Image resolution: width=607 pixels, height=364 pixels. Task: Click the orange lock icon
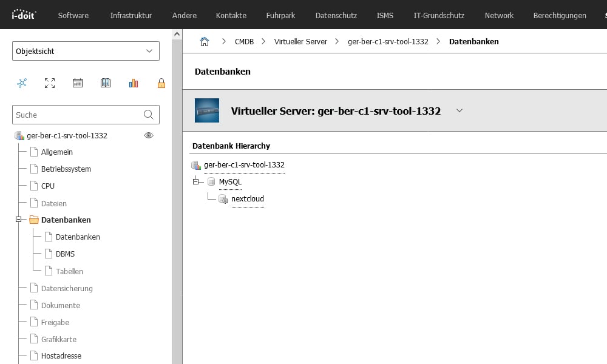pos(161,83)
